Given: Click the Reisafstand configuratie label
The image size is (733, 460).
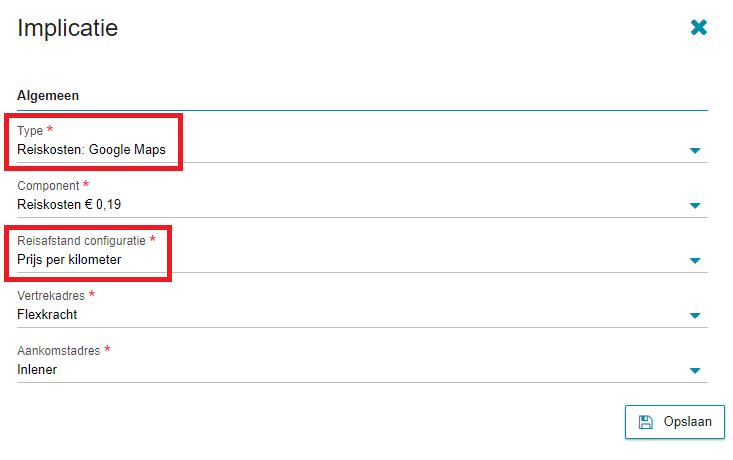Looking at the screenshot, I should click(81, 241).
